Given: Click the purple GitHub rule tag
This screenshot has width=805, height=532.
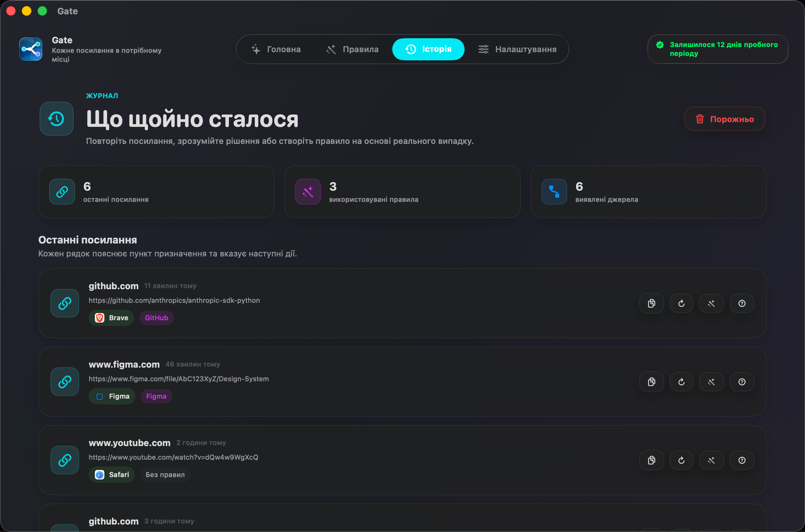Looking at the screenshot, I should tap(157, 318).
